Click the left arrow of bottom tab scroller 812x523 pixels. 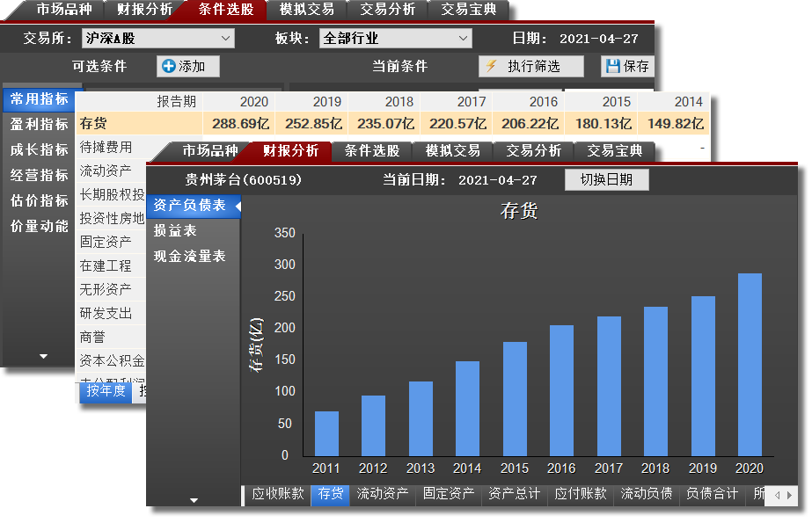(777, 495)
